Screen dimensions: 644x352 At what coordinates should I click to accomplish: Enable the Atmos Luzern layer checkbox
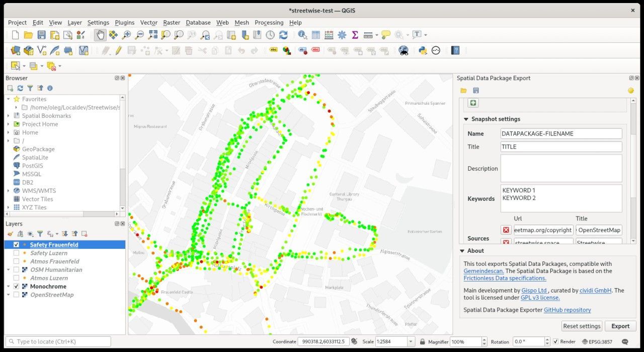tap(16, 278)
